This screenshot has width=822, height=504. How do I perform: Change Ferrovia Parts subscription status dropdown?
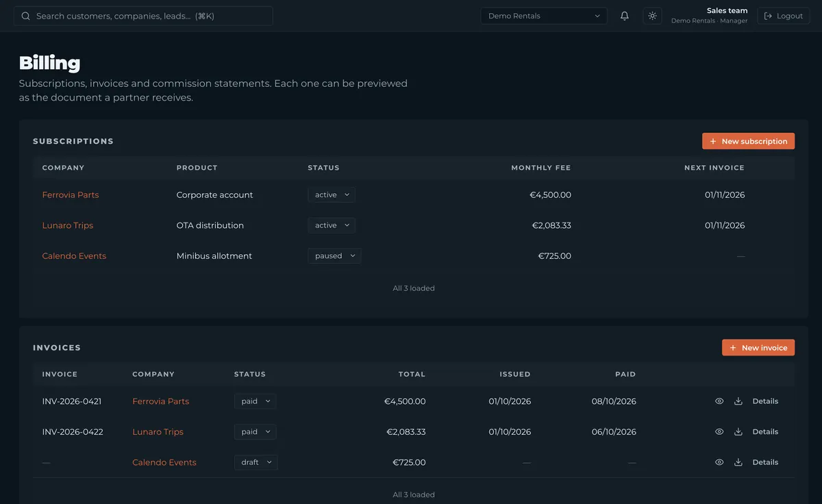tap(332, 195)
